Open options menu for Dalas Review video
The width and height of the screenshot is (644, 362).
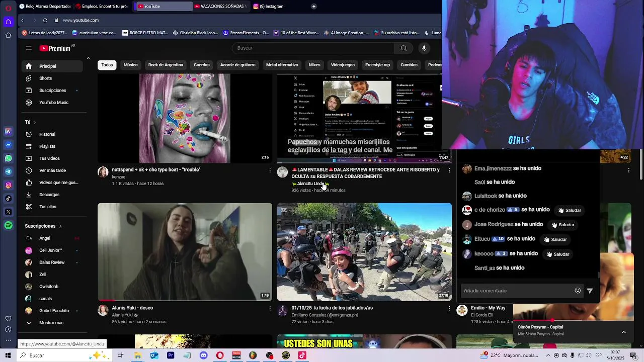[x=449, y=170]
